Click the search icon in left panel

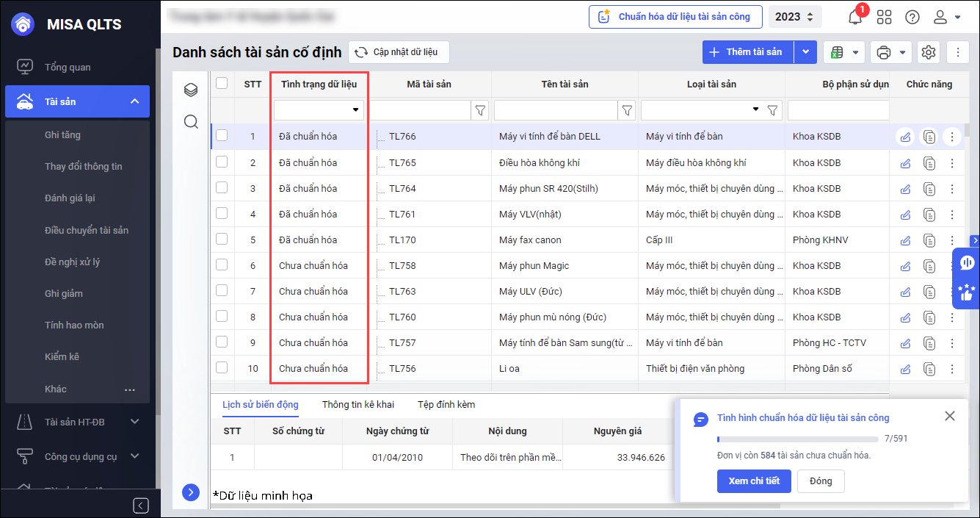click(191, 121)
